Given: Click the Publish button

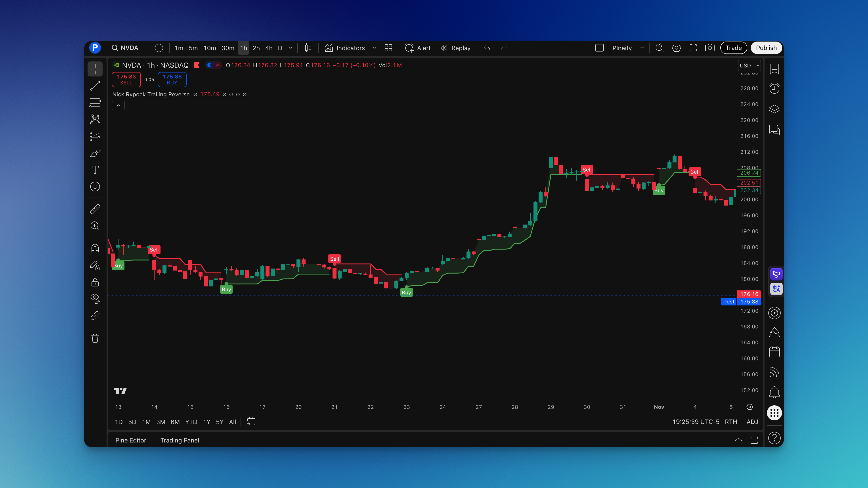Looking at the screenshot, I should coord(766,48).
